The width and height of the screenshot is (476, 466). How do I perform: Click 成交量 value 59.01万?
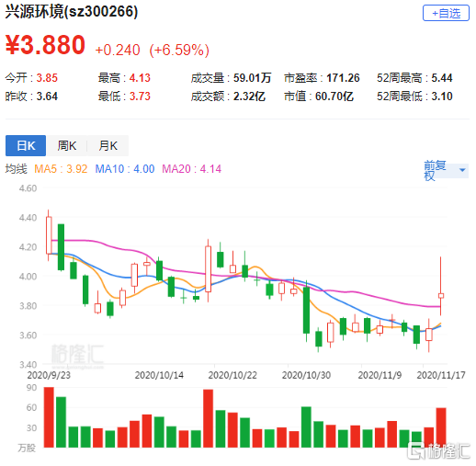click(253, 78)
